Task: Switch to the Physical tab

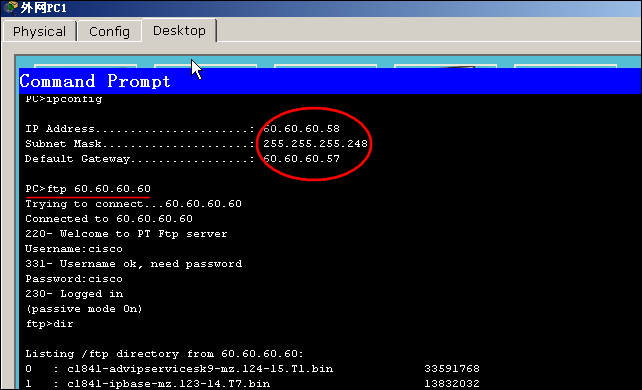Action: pos(39,31)
